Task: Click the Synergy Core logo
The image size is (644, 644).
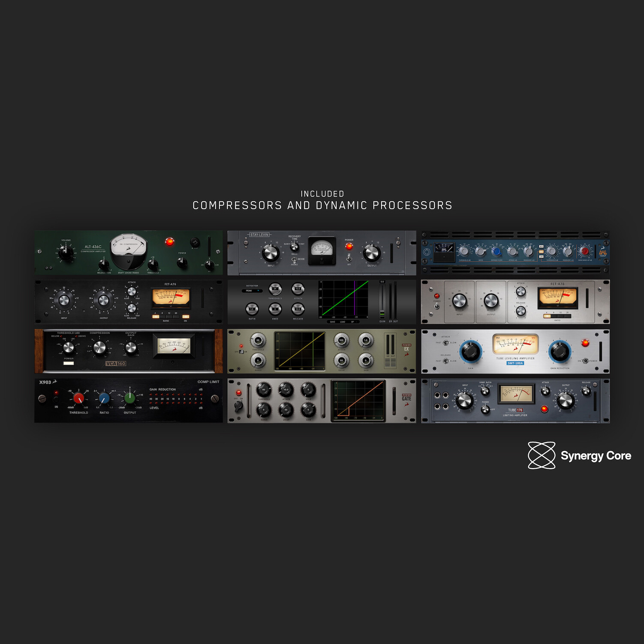Action: pyautogui.click(x=579, y=455)
